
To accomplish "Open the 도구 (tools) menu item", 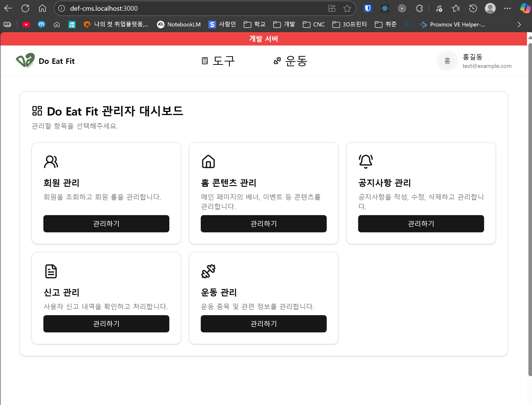I will [x=218, y=61].
